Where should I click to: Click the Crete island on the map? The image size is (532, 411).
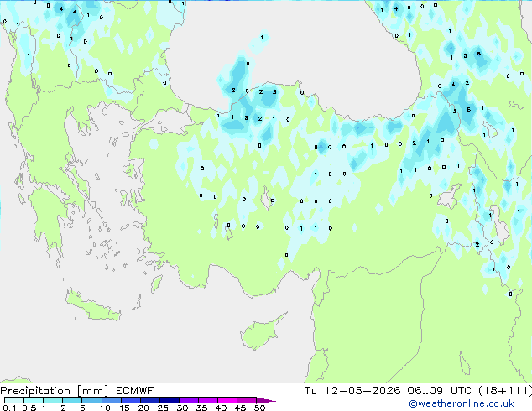pyautogui.click(x=92, y=305)
